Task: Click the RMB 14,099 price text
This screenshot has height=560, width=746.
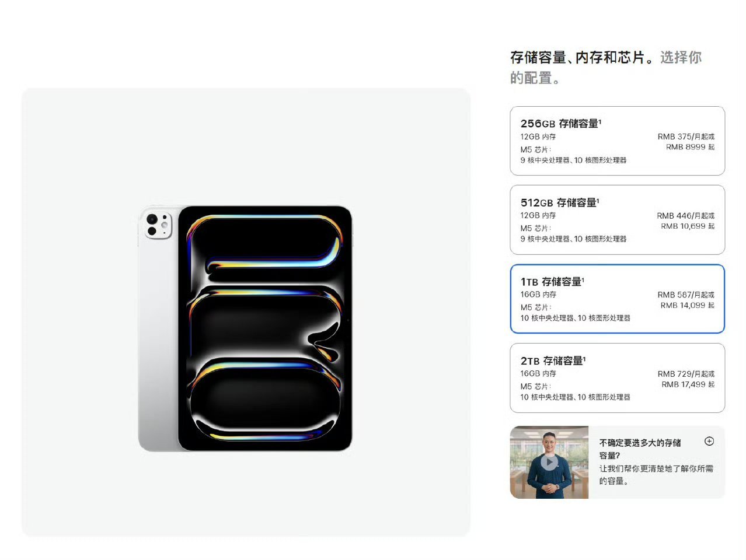Action: 688,305
